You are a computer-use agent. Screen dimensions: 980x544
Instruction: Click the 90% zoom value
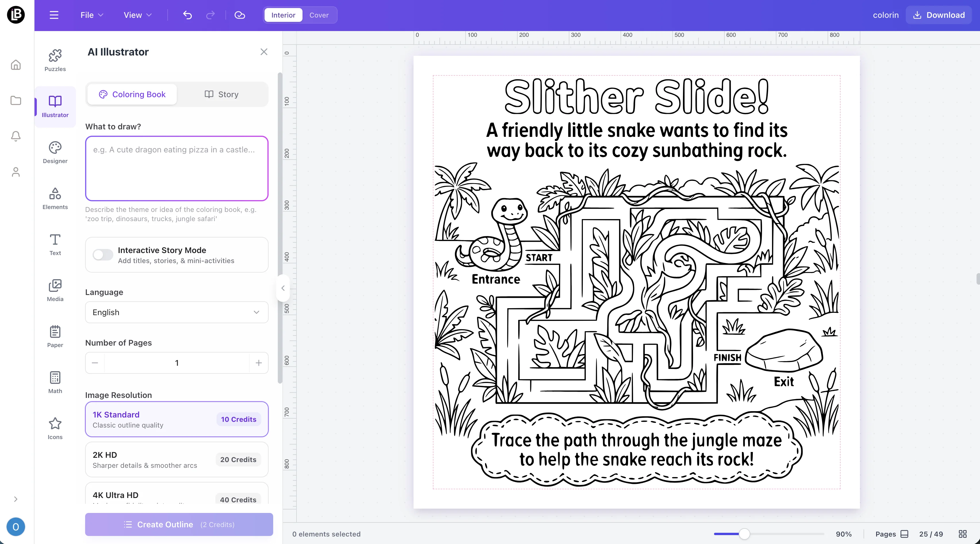pyautogui.click(x=843, y=534)
